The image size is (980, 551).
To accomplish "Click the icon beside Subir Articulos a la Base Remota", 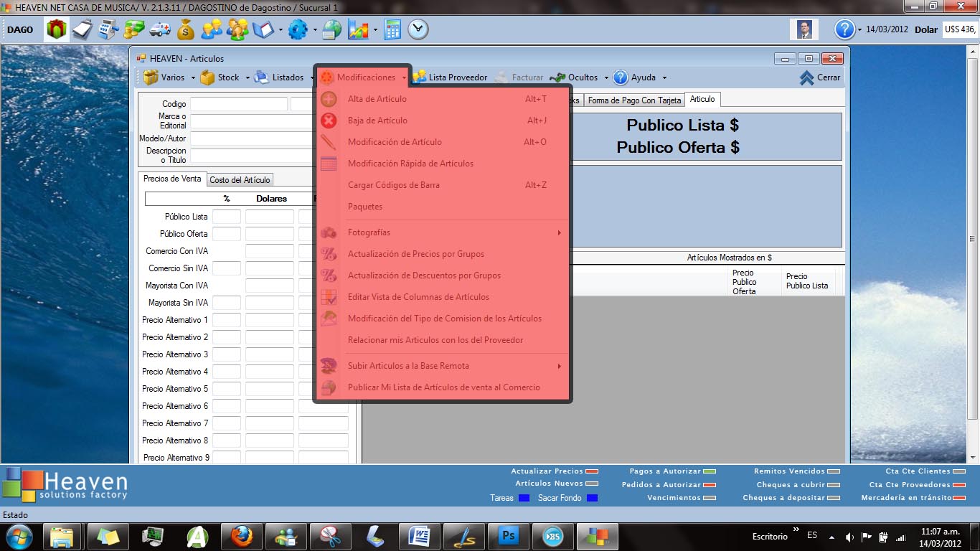I will pyautogui.click(x=329, y=366).
